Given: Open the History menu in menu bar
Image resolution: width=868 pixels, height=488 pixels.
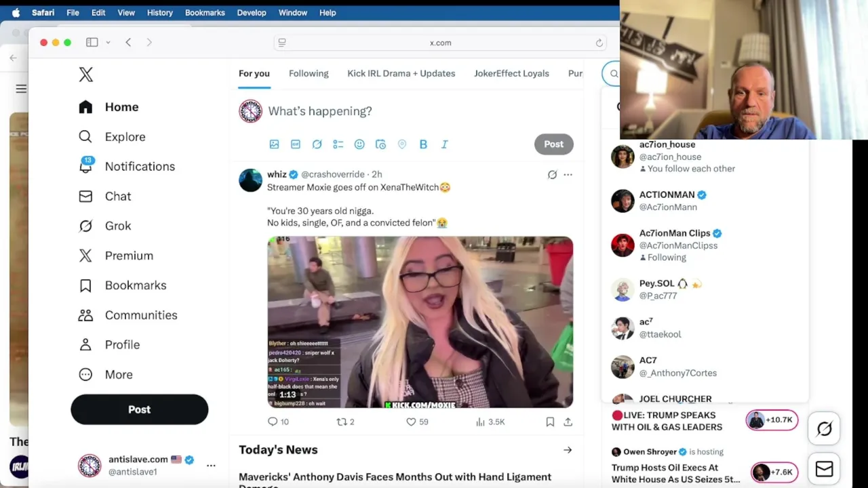Looking at the screenshot, I should [x=160, y=12].
